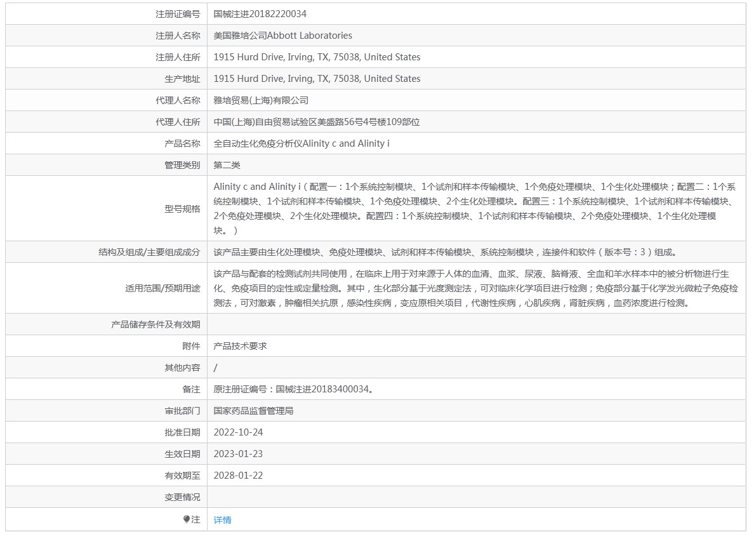Select the 注册人住所 address value
Image resolution: width=756 pixels, height=539 pixels.
(x=317, y=57)
